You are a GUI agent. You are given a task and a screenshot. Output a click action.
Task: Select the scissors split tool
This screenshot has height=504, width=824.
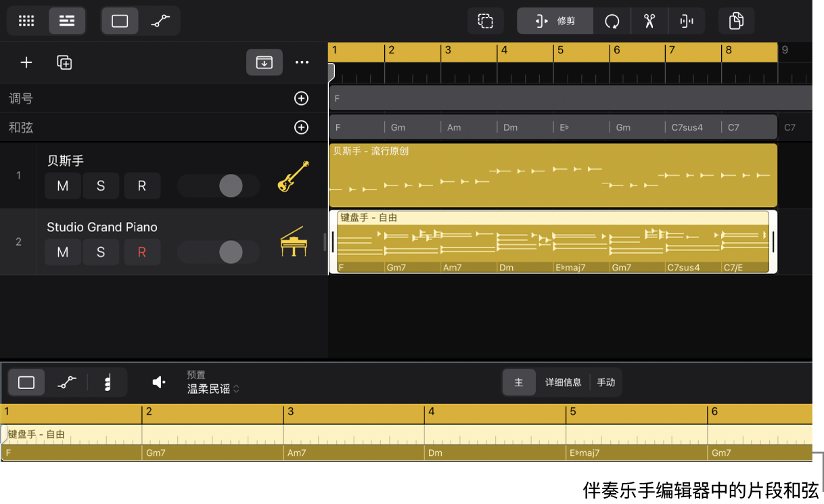click(x=649, y=21)
